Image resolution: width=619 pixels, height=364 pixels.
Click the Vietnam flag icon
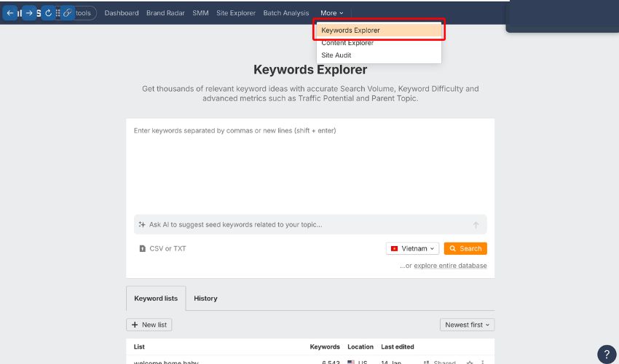click(394, 249)
